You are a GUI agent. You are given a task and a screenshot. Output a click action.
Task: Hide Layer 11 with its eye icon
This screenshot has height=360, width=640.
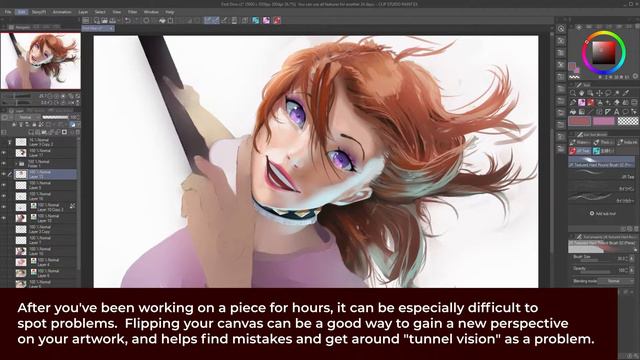coord(4,153)
